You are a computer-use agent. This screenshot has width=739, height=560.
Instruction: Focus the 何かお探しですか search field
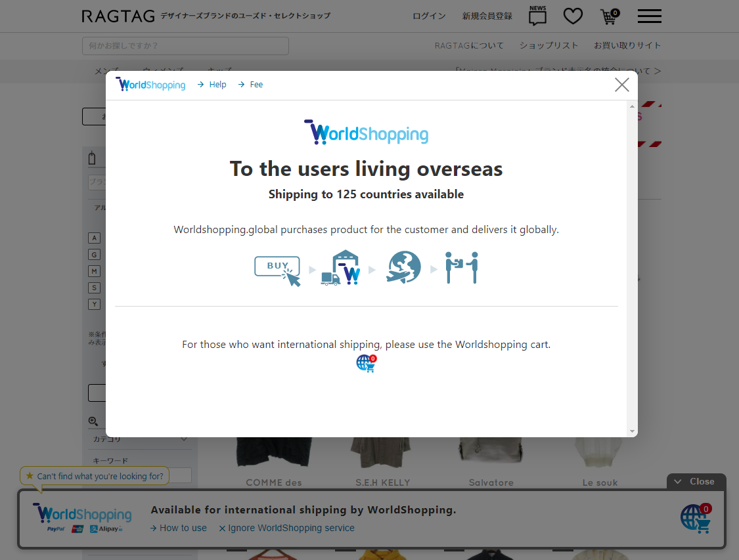click(x=185, y=46)
